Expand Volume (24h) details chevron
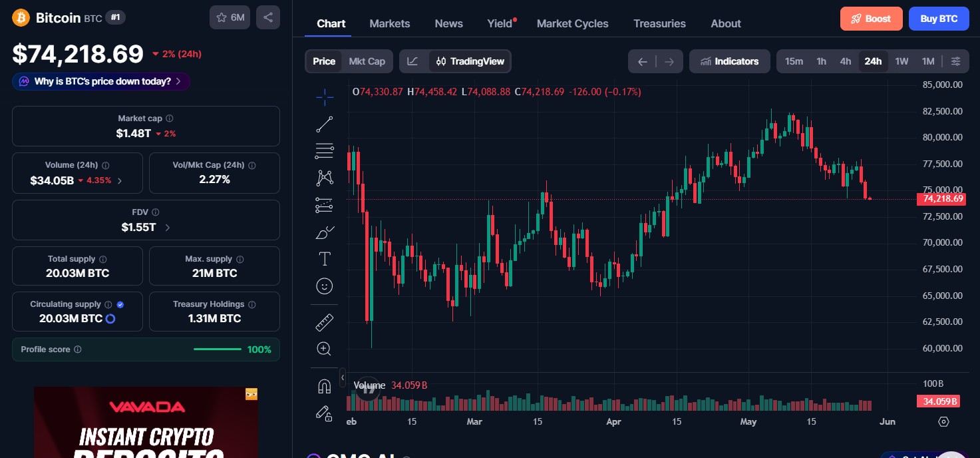The image size is (980, 458). tap(120, 180)
